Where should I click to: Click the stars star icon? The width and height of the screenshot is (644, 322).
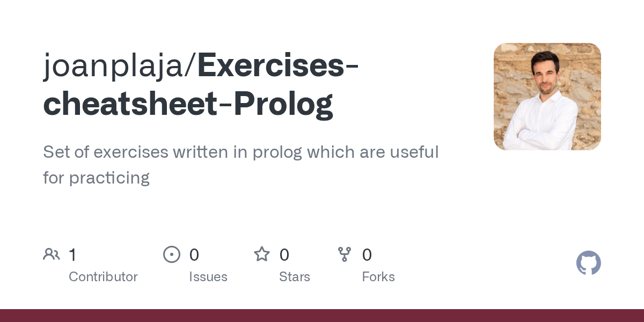262,254
